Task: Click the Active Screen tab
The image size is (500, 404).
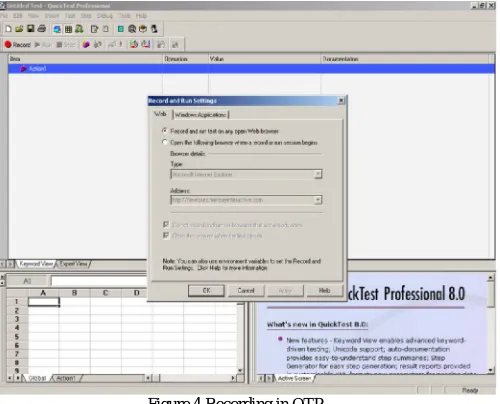Action: coord(294,378)
